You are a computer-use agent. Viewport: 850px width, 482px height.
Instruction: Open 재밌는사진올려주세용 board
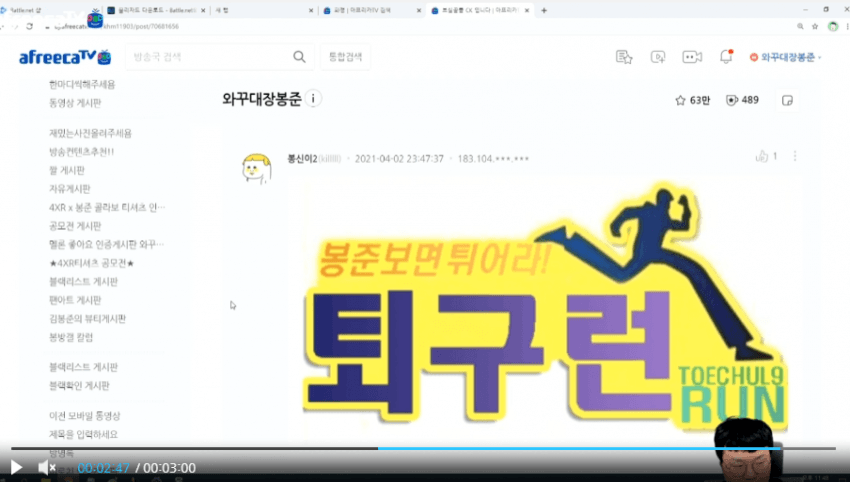[x=91, y=133]
